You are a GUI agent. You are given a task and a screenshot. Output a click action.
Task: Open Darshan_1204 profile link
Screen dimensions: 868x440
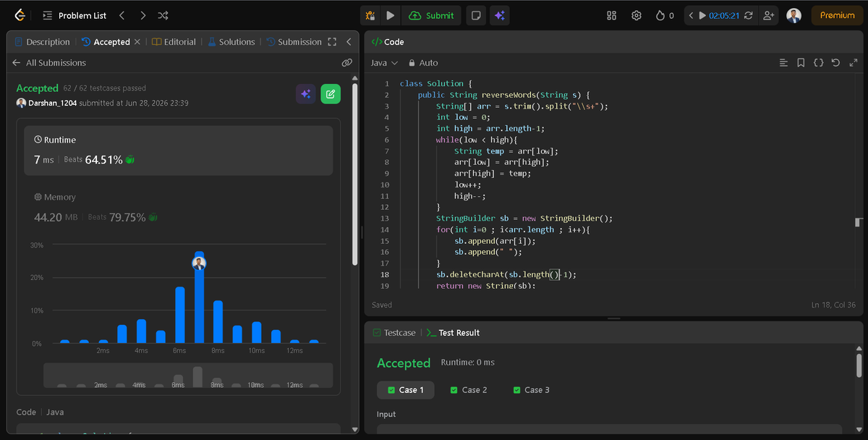pos(52,103)
